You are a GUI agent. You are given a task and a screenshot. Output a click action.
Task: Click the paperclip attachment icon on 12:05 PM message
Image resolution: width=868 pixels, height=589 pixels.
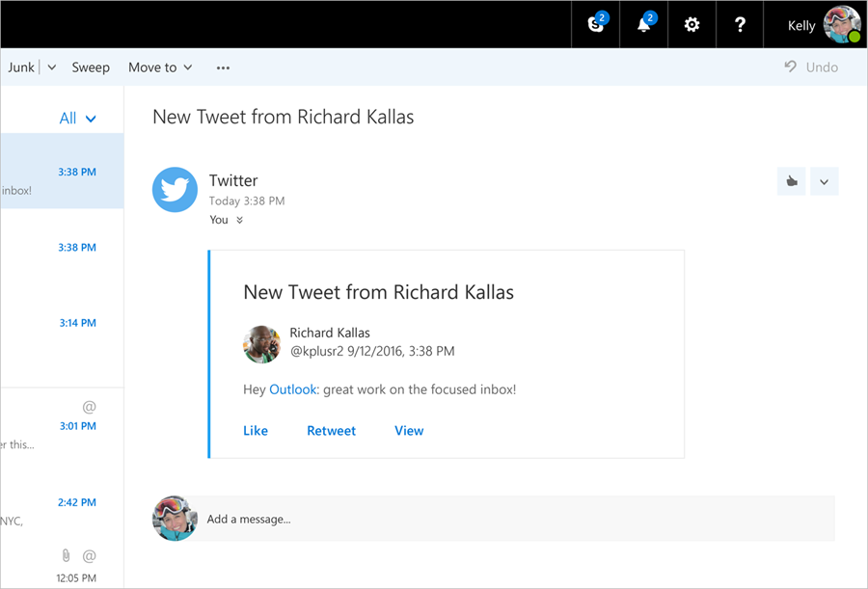[66, 557]
